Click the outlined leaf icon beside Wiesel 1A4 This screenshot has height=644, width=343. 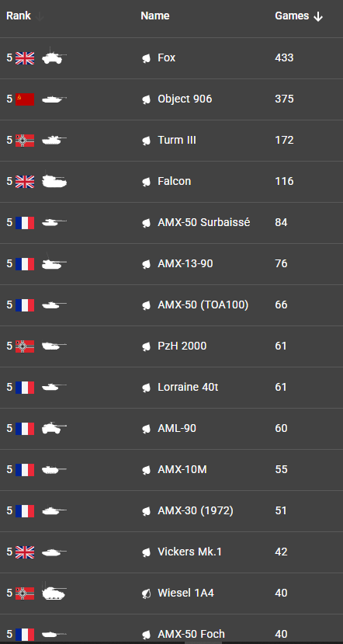coord(146,594)
